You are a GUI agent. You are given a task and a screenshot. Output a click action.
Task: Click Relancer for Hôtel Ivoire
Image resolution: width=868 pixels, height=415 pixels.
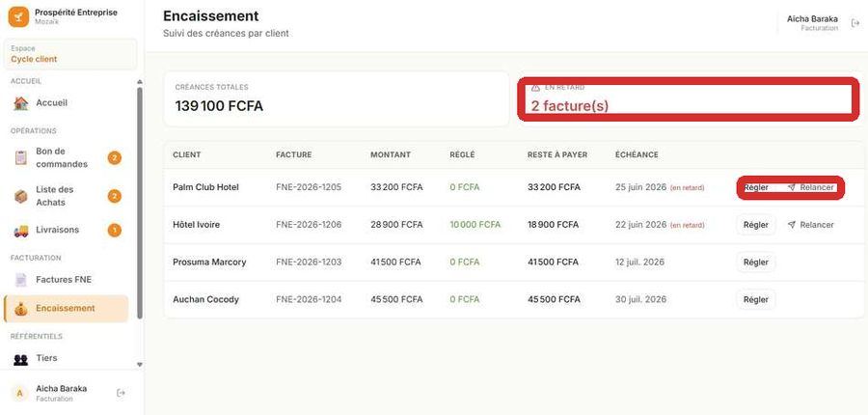tap(810, 225)
